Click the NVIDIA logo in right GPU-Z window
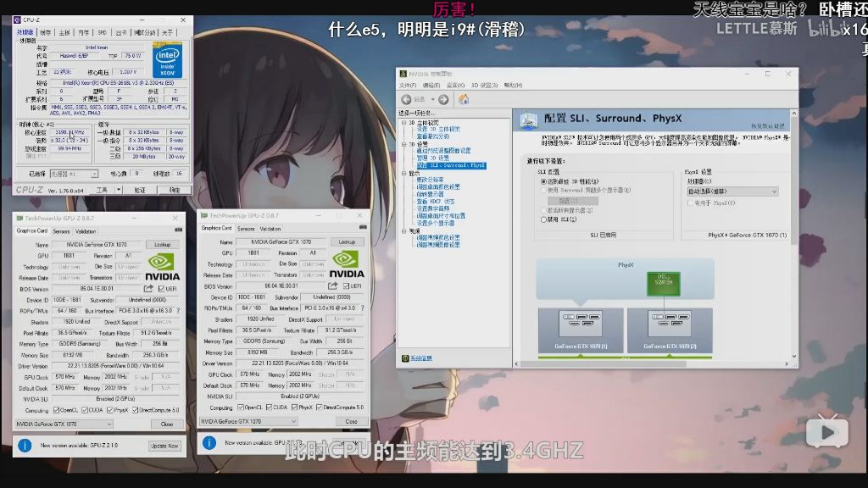The height and width of the screenshot is (488, 868). pyautogui.click(x=347, y=265)
